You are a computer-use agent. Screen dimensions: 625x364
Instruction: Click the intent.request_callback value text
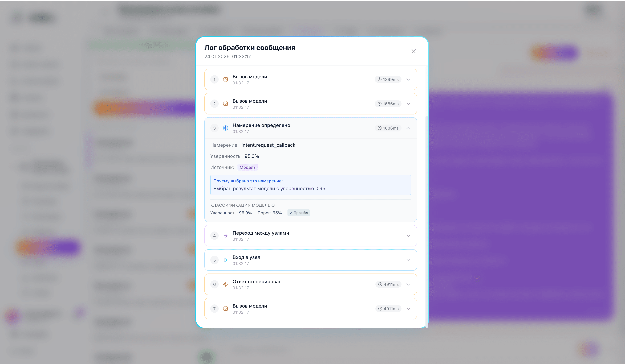tap(268, 145)
